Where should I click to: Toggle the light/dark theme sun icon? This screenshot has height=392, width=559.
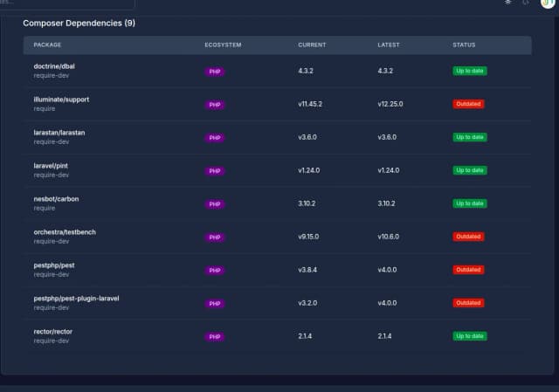click(x=508, y=3)
